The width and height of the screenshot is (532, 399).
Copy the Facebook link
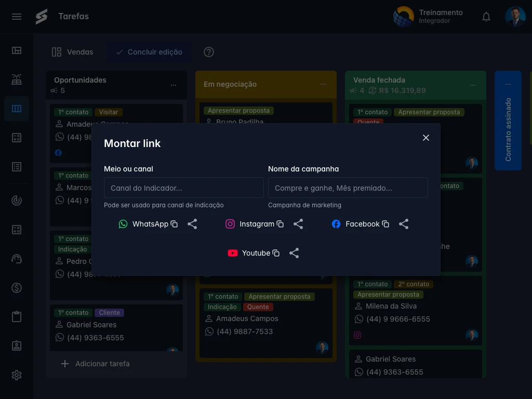(x=385, y=224)
